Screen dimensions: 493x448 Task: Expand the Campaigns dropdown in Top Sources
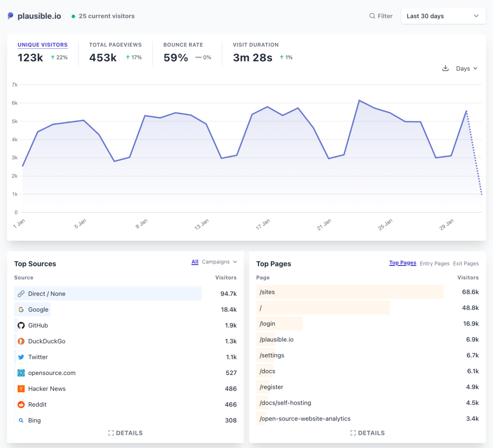(x=220, y=262)
